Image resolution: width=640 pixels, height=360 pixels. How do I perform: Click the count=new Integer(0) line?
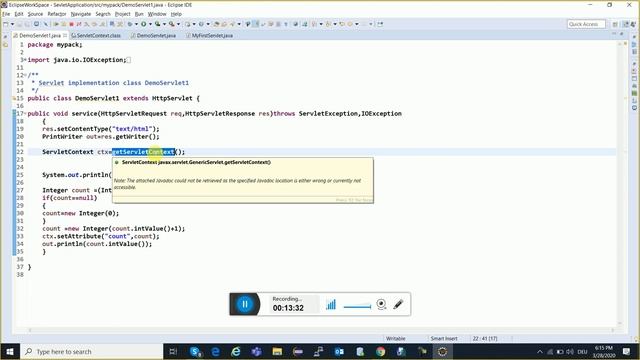pos(81,213)
